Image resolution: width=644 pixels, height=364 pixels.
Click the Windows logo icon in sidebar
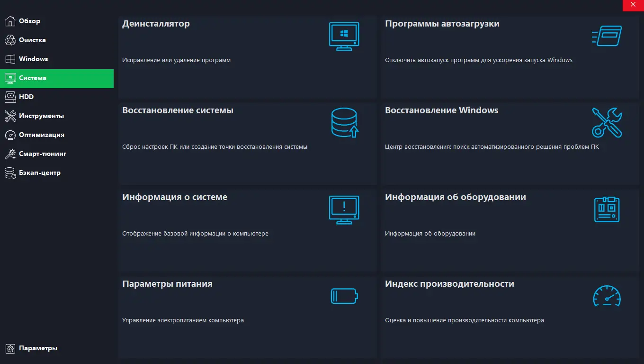coord(10,59)
